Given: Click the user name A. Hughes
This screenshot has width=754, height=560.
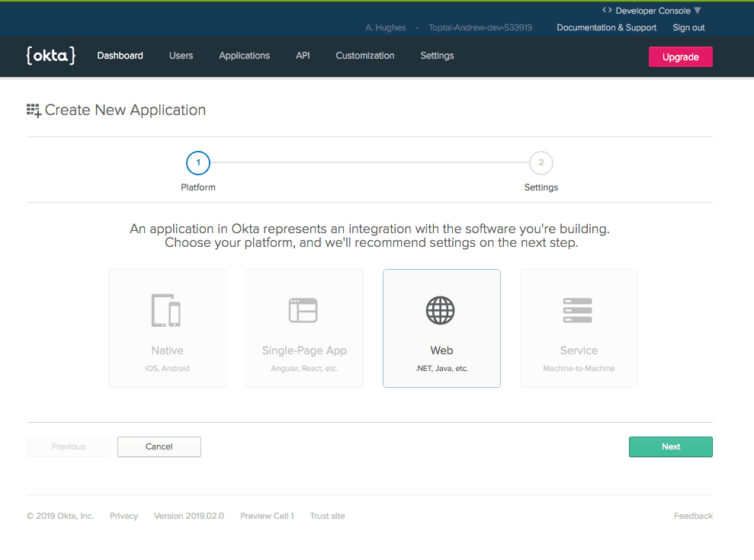Looking at the screenshot, I should click(x=385, y=28).
